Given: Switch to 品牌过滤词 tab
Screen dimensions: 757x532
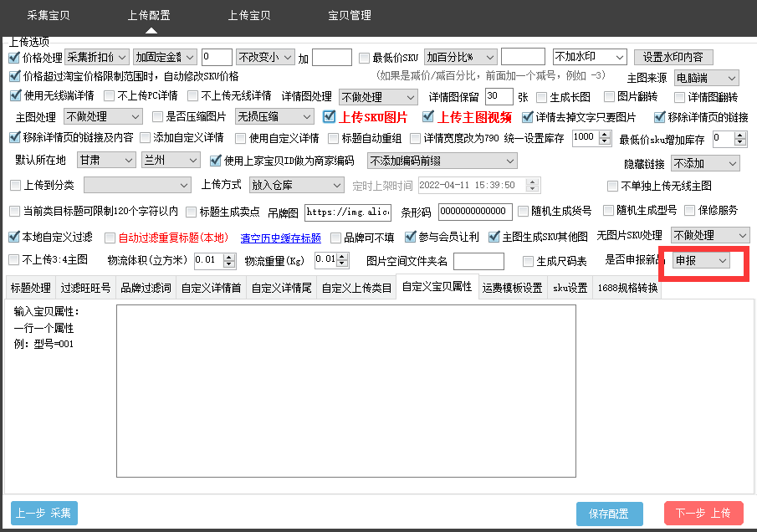Looking at the screenshot, I should tap(146, 289).
